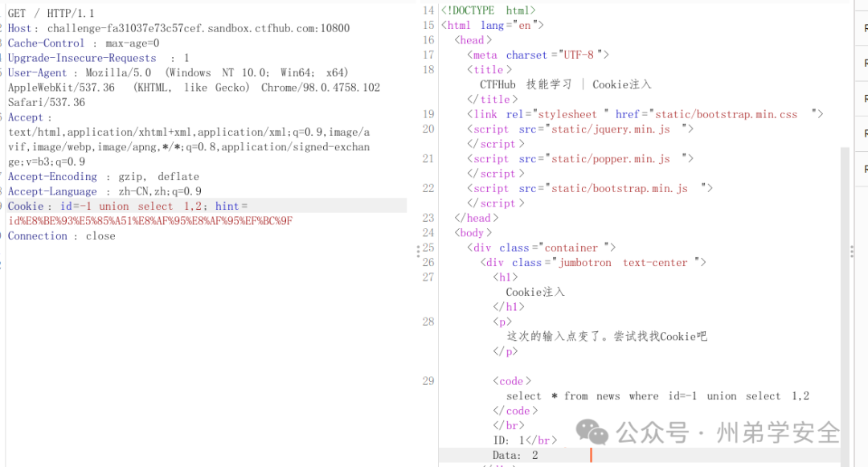Click the link rel stylesheet bootstrap.min.css line

click(x=645, y=114)
